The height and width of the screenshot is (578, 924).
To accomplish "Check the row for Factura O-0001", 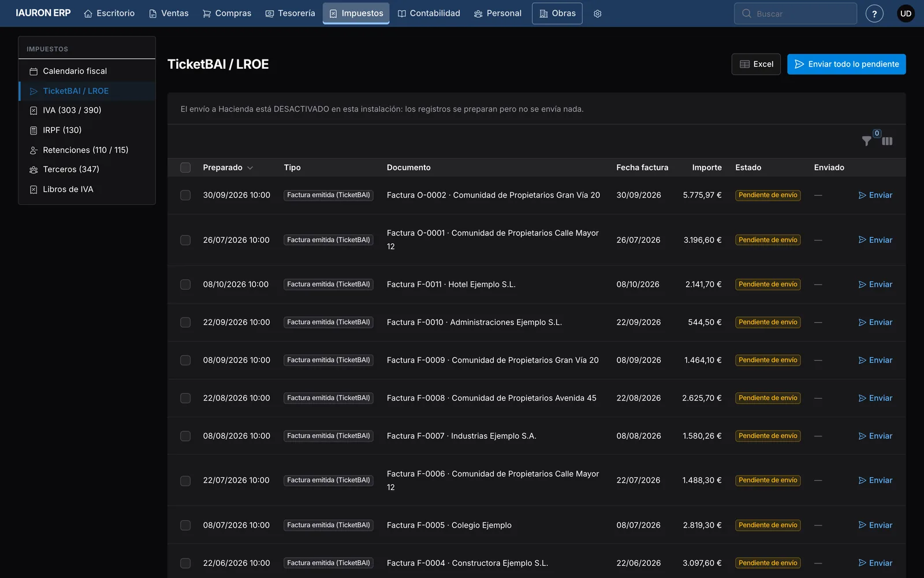I will pos(185,240).
